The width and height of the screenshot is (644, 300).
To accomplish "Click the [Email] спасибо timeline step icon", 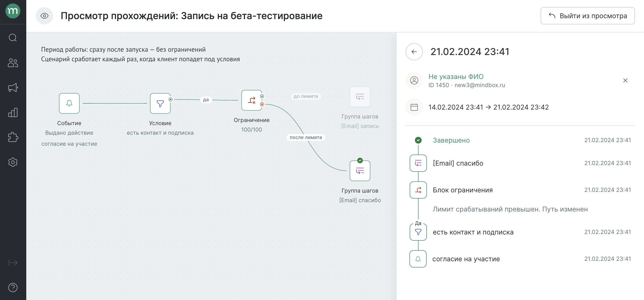I will click(418, 163).
